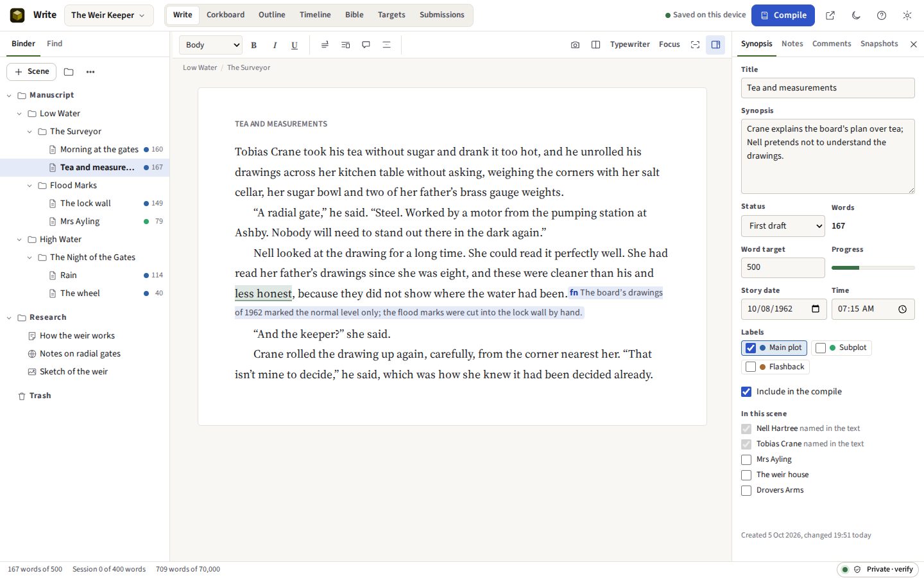Click the new folder icon in binder
Screen dimensions: 924x578
[x=69, y=72]
